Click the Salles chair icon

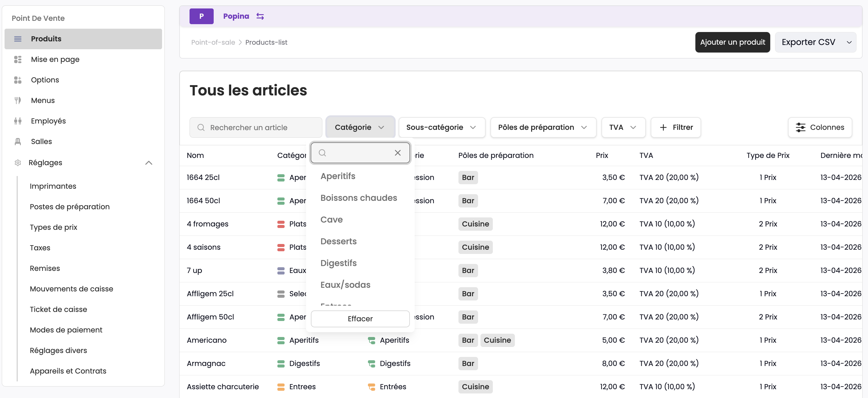click(18, 142)
